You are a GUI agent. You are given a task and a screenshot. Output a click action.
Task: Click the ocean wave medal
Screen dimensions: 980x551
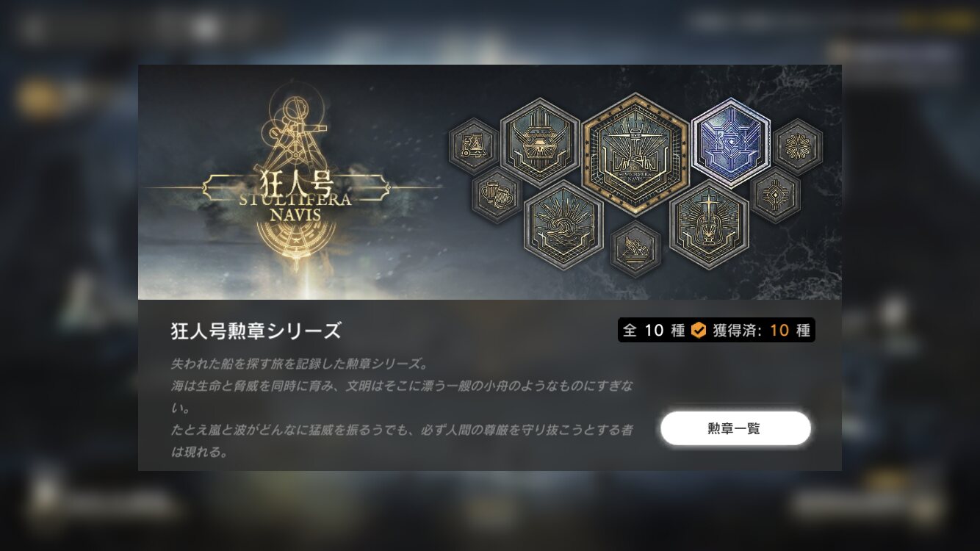tap(564, 225)
